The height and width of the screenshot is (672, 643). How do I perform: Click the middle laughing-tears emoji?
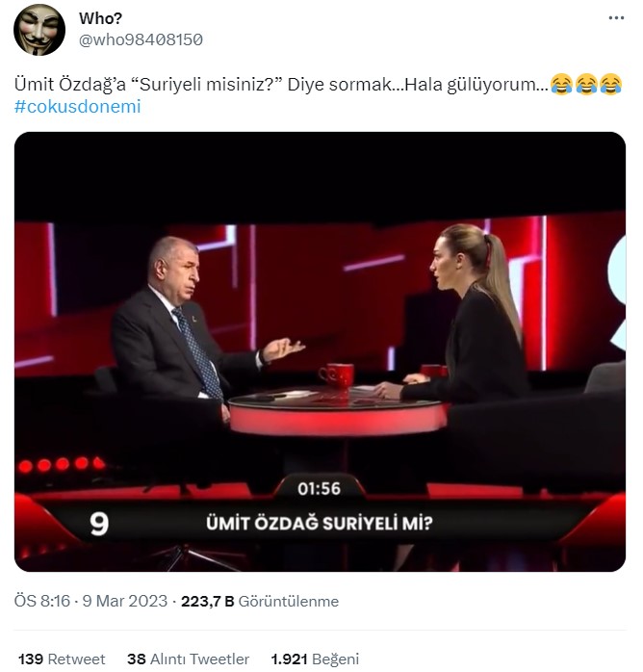tap(586, 84)
